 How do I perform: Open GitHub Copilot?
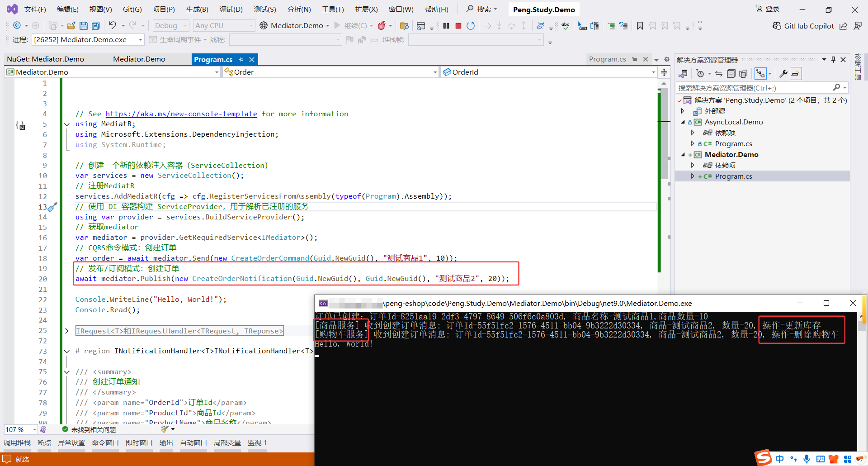pyautogui.click(x=803, y=26)
